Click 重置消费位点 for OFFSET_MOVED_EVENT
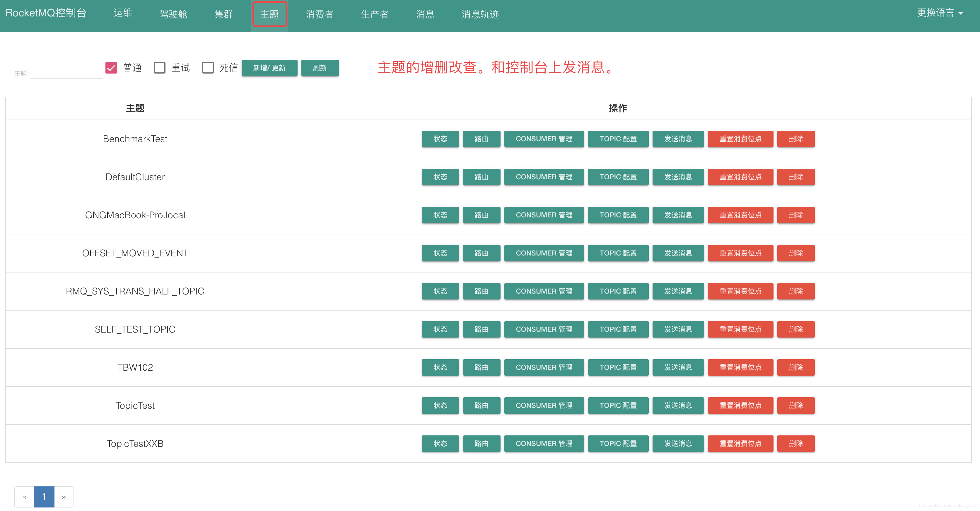The height and width of the screenshot is (511, 980). [x=740, y=253]
